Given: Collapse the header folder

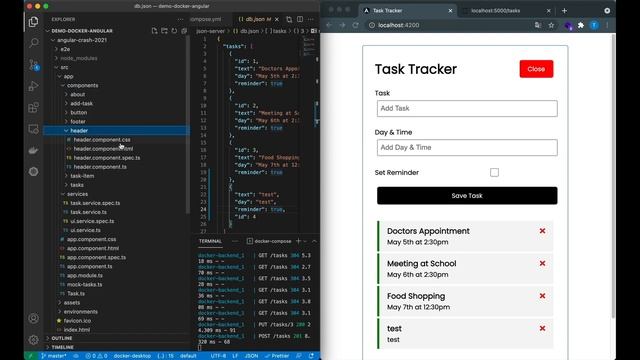Looking at the screenshot, I should 116,131.
